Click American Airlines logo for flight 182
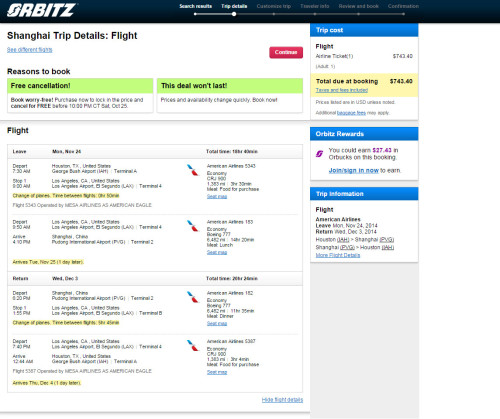 coord(192,297)
